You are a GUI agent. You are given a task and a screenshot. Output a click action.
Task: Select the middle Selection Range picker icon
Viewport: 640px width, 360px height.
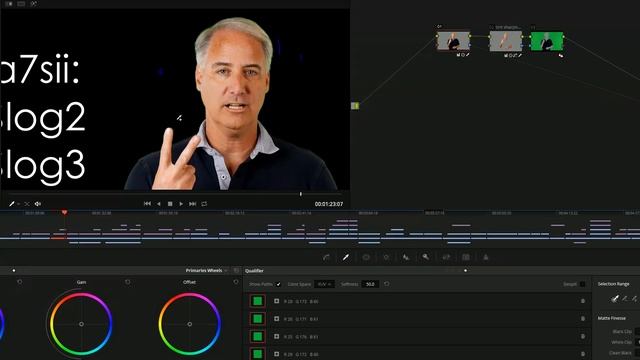tap(626, 299)
